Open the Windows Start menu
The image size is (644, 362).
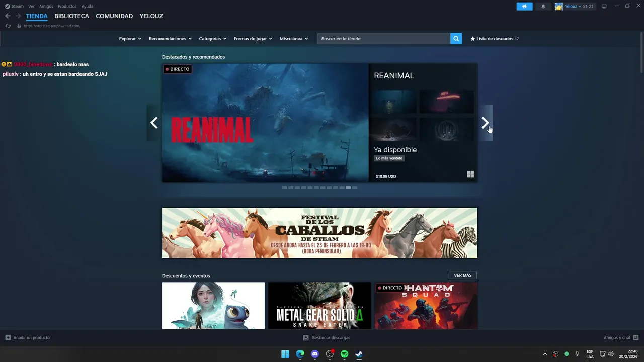tap(285, 354)
